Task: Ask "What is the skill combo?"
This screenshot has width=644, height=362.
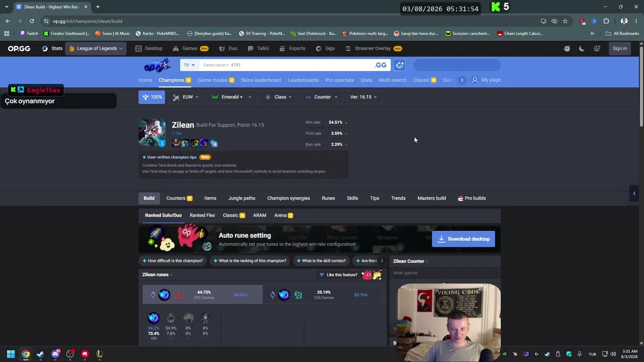Action: pos(321,260)
